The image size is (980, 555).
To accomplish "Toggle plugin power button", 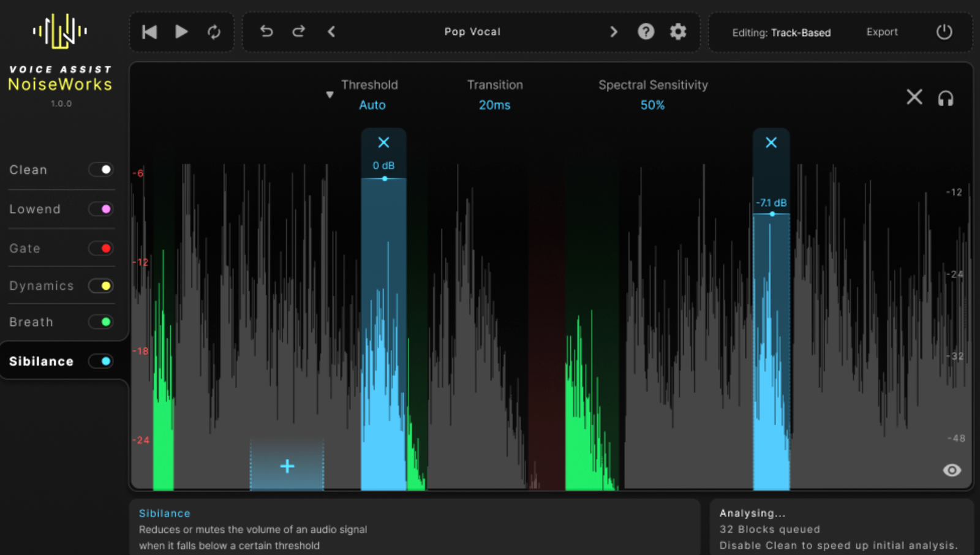I will point(944,32).
